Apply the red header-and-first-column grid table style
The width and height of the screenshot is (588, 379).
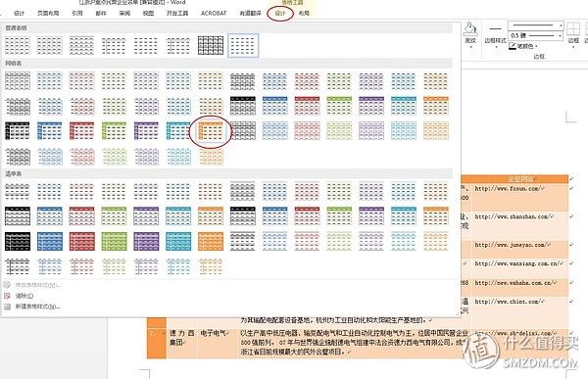tap(81, 131)
